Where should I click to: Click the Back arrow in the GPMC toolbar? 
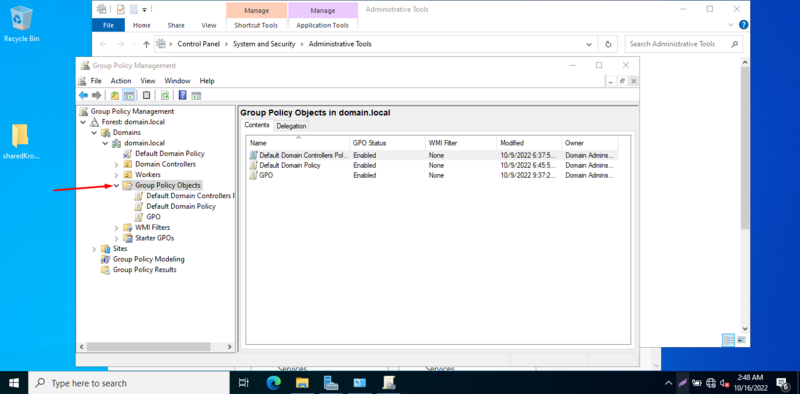pos(83,95)
